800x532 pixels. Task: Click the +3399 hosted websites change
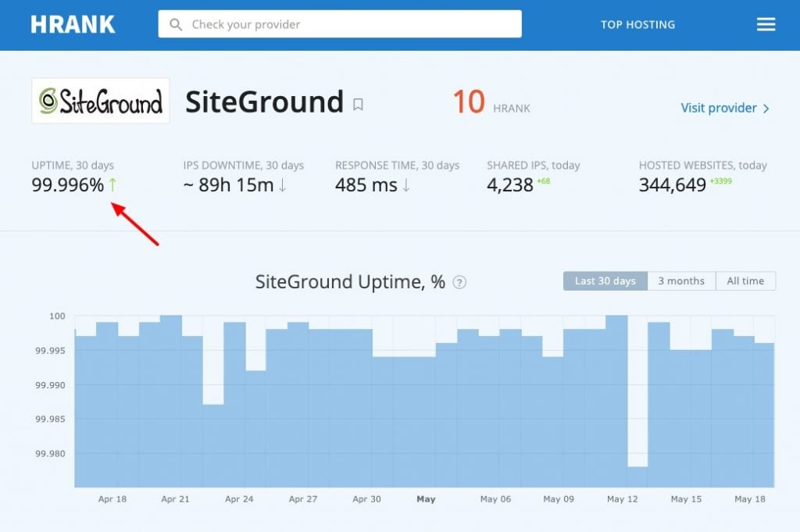[x=721, y=181]
